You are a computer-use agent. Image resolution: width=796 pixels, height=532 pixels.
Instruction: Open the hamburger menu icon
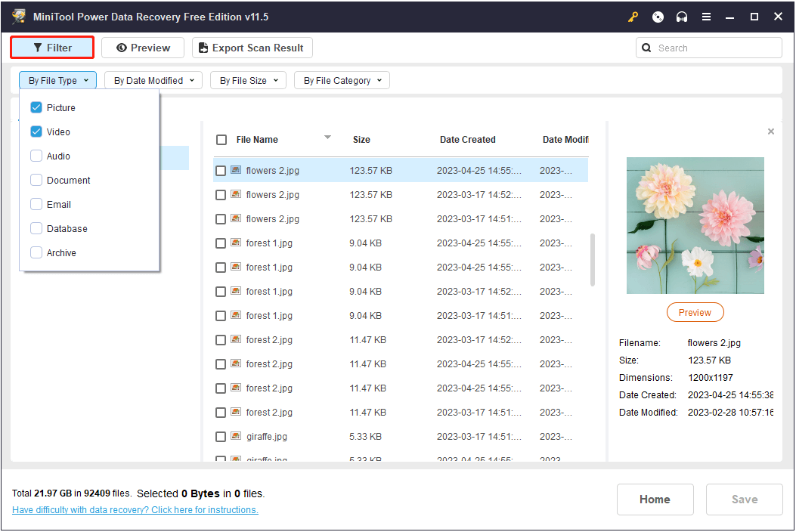coord(706,17)
